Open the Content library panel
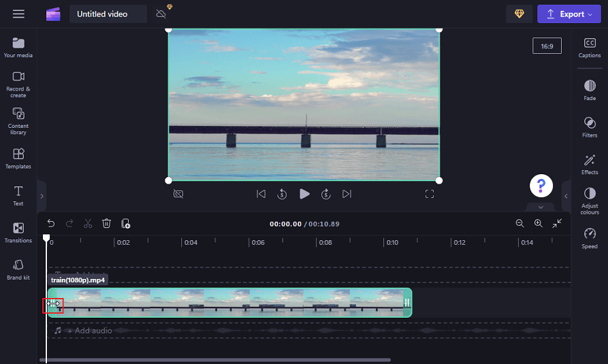 [x=18, y=121]
